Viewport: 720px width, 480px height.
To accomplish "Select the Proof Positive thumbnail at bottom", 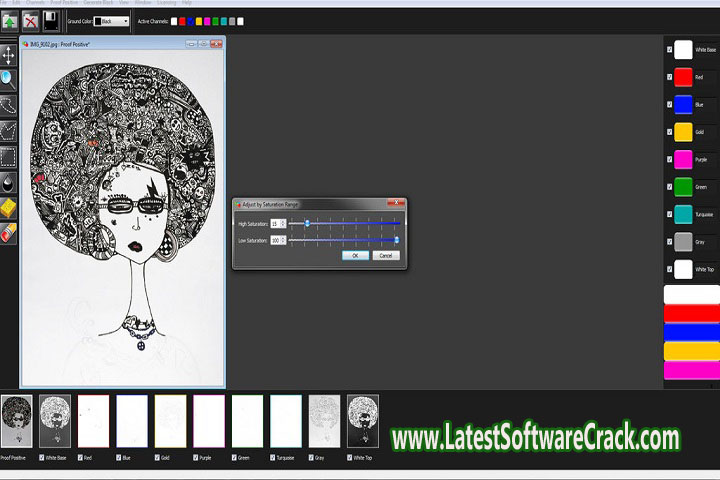I will pos(16,421).
